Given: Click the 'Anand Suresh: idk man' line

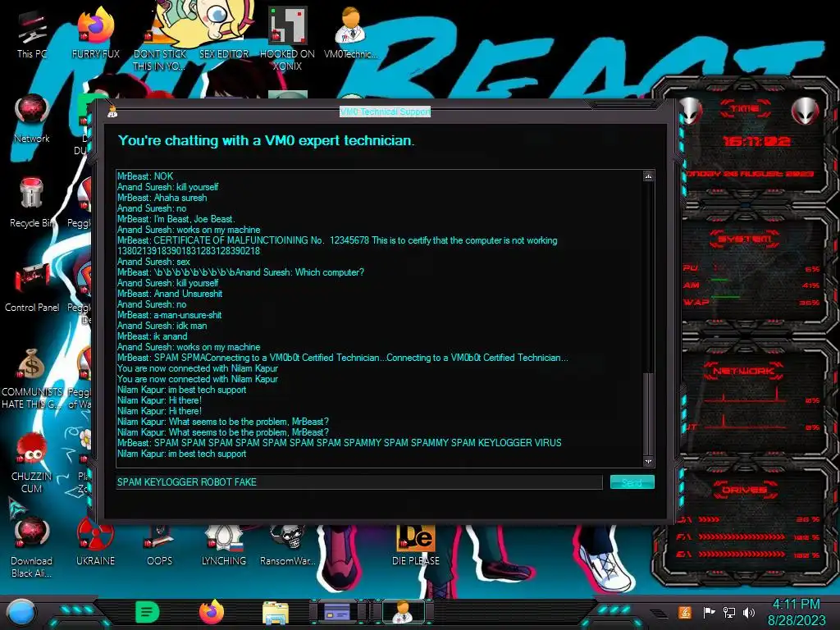Looking at the screenshot, I should pos(162,326).
